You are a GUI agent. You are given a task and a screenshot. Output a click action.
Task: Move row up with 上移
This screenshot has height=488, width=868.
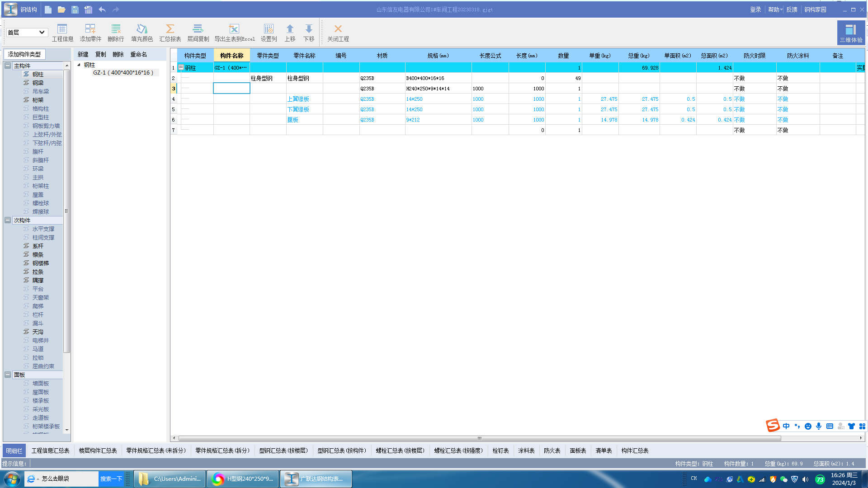(290, 33)
